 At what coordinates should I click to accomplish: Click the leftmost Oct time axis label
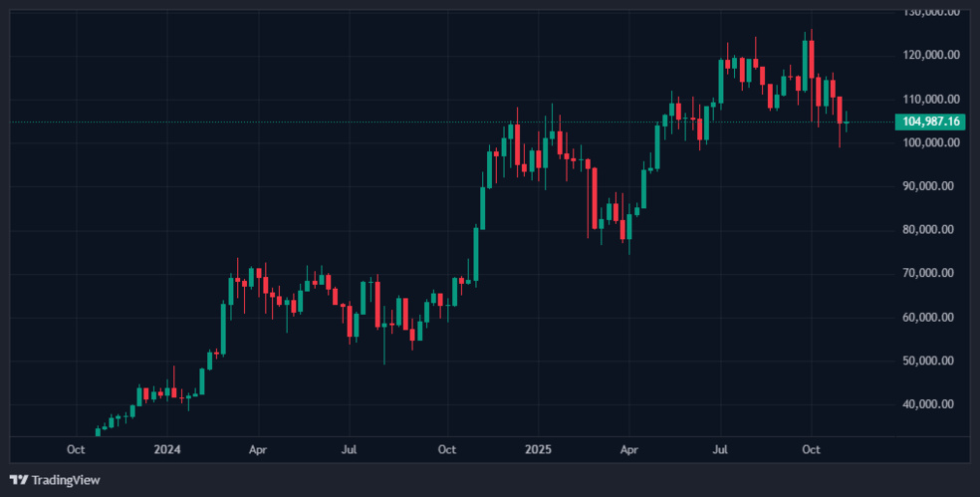(76, 449)
